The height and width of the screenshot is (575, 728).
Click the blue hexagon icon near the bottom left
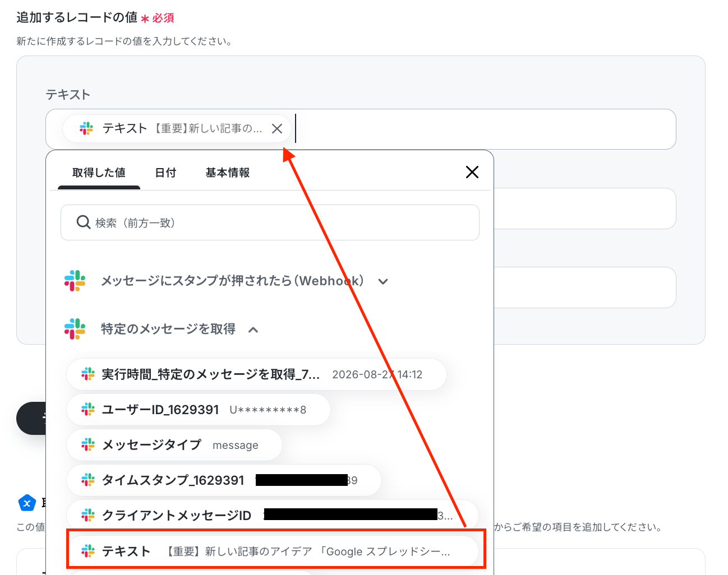tap(27, 503)
